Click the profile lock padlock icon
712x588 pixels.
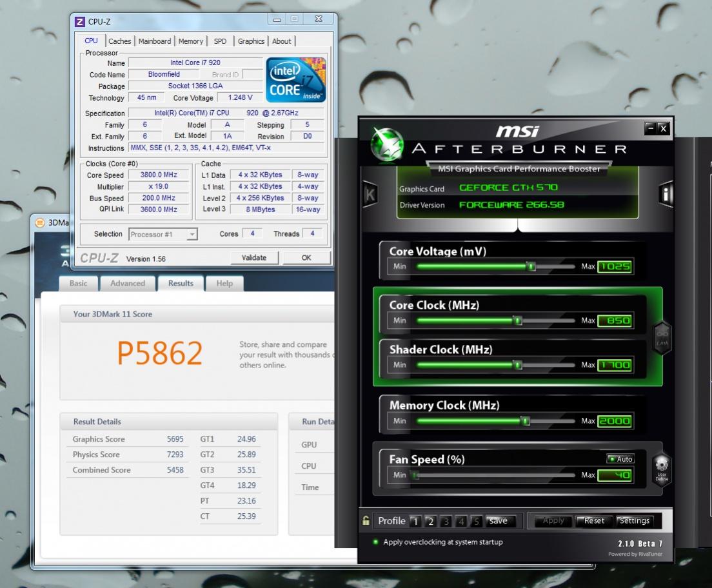(x=366, y=521)
